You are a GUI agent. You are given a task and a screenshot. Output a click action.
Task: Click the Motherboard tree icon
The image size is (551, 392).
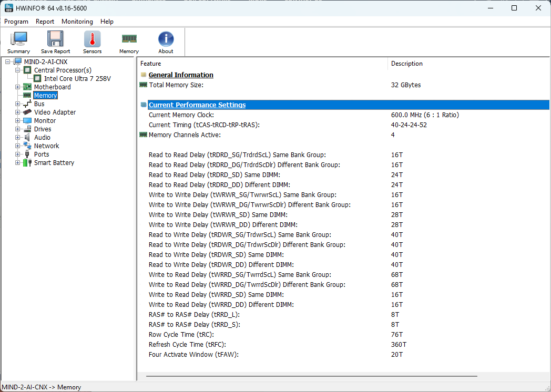click(x=27, y=87)
